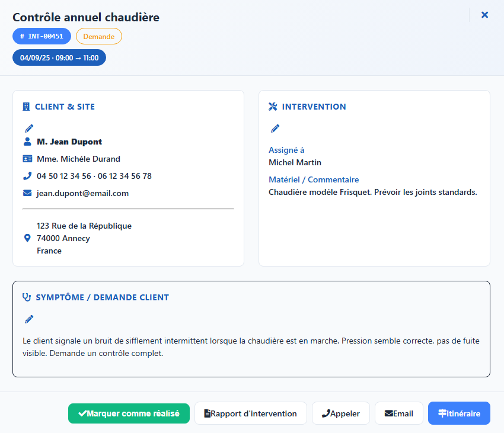Viewport: 504px width, 433px height.
Task: Click the ID card icon beside Mme. Michèle Durand
Action: coord(26,158)
